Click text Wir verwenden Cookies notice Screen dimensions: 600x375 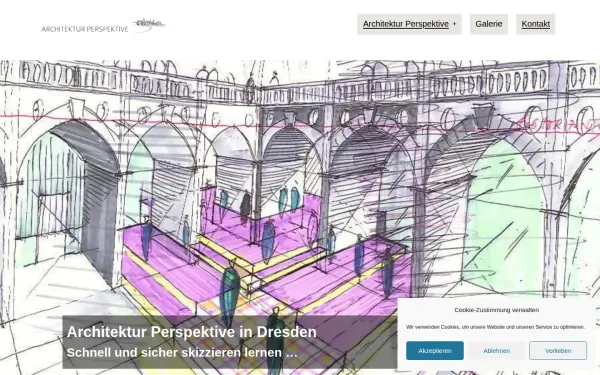[x=496, y=327]
